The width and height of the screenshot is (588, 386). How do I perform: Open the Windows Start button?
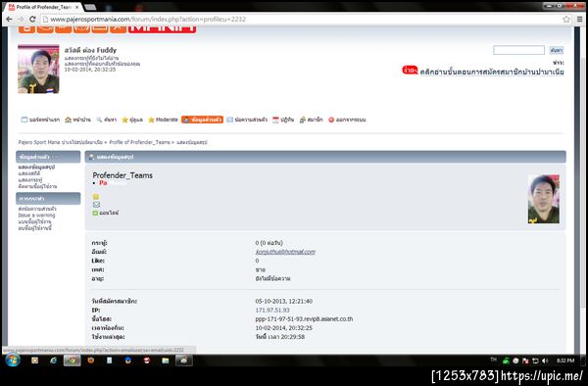(x=12, y=361)
